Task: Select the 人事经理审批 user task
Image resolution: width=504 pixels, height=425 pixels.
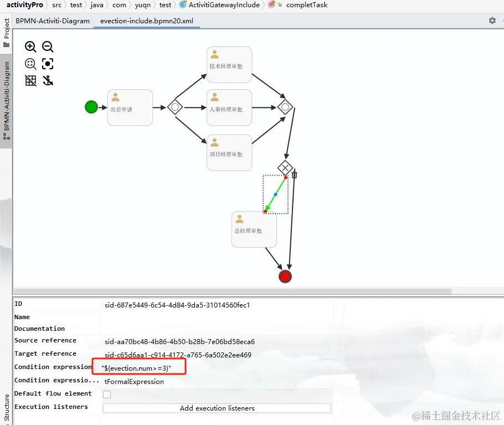Action: coord(229,107)
